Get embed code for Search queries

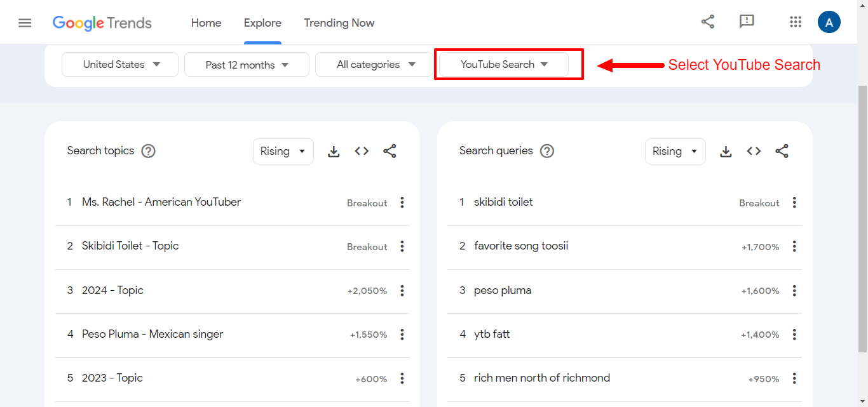754,151
